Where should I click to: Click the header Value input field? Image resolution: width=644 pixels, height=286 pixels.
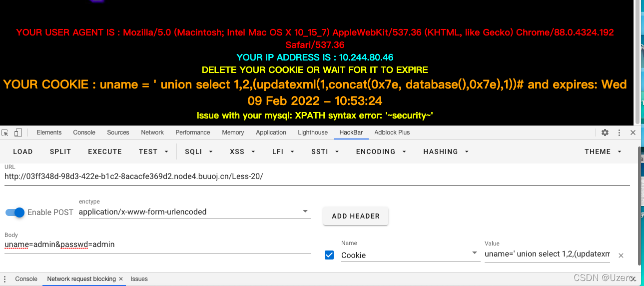tap(547, 254)
